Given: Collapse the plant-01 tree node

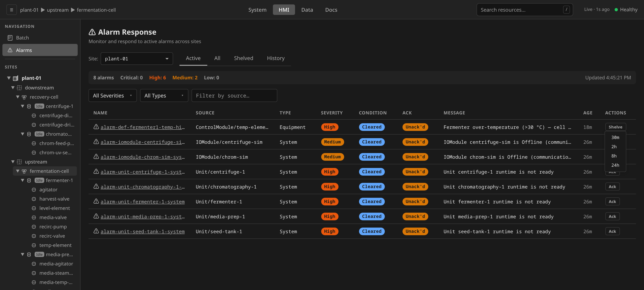Looking at the screenshot, I should tap(9, 78).
